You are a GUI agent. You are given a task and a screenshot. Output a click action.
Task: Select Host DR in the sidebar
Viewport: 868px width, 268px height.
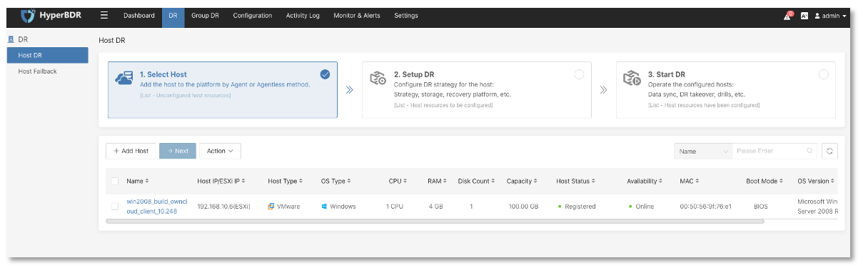(48, 55)
